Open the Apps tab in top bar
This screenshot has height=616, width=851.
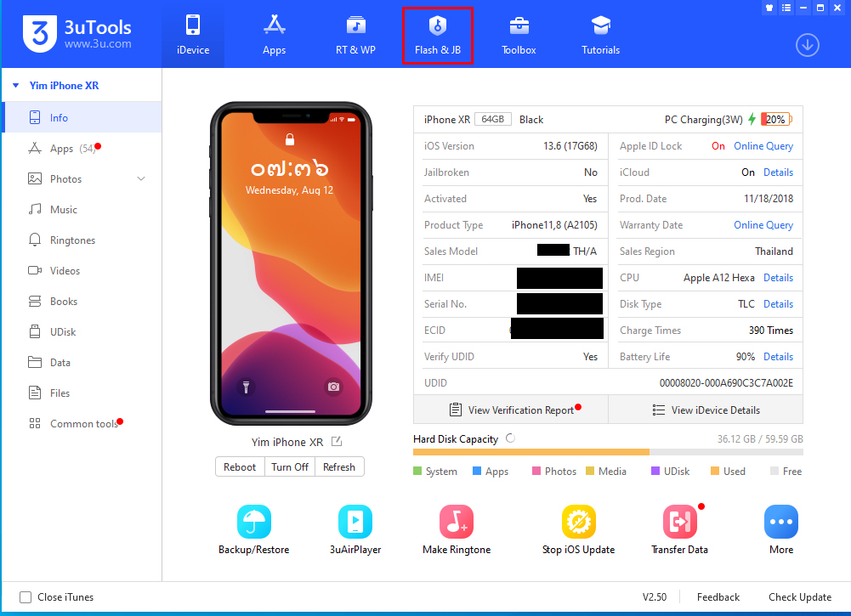click(x=274, y=34)
